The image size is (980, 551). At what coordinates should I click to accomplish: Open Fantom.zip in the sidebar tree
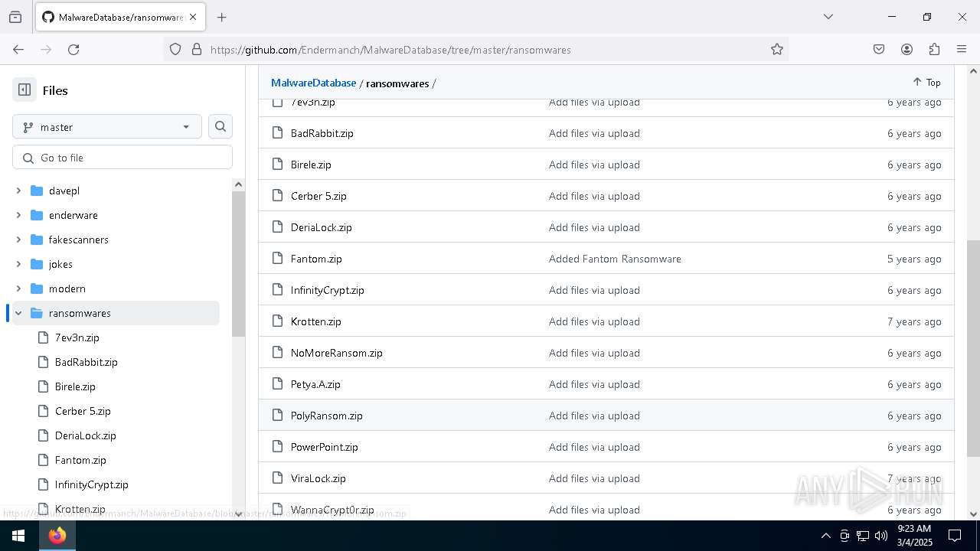click(80, 460)
